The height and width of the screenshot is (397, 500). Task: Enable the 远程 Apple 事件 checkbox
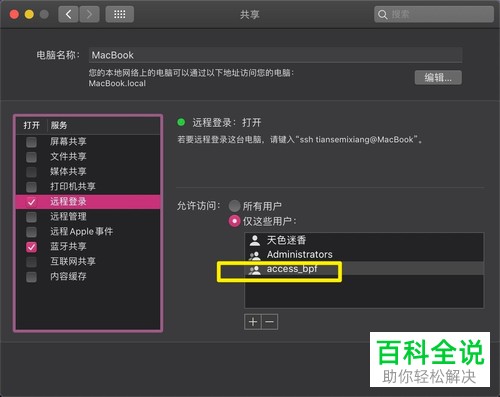click(31, 232)
